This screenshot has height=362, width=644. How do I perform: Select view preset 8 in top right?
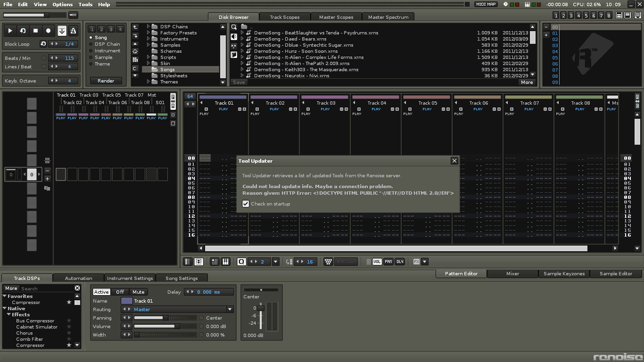tap(609, 16)
